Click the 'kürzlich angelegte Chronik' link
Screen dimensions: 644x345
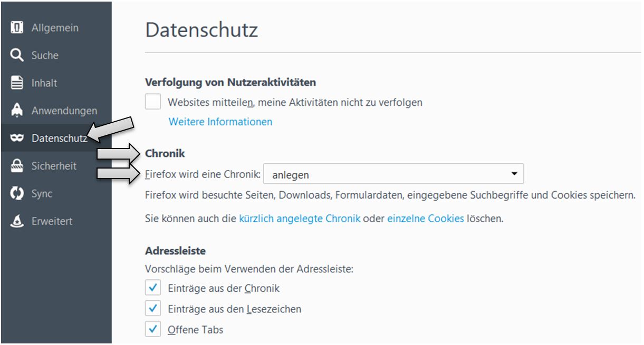pyautogui.click(x=300, y=218)
